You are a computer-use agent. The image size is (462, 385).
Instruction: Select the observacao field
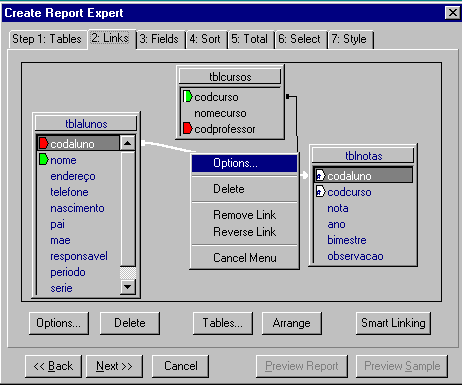point(355,256)
